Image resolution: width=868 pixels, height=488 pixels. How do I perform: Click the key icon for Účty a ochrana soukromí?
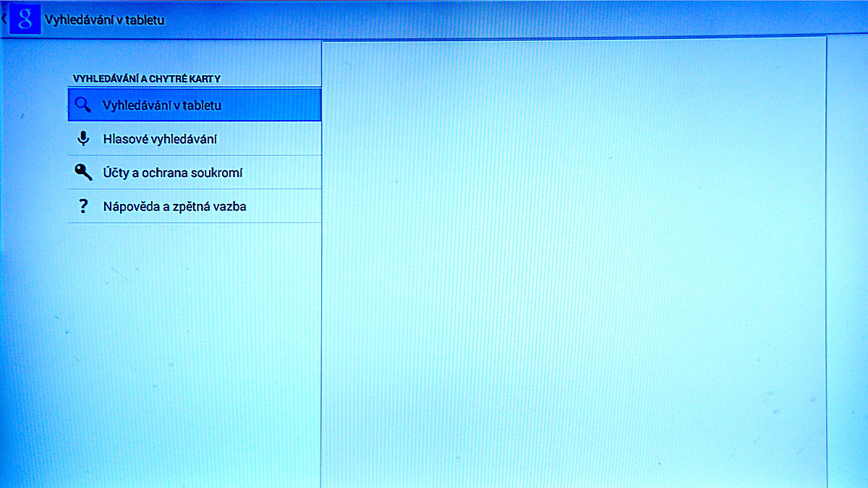pyautogui.click(x=84, y=172)
